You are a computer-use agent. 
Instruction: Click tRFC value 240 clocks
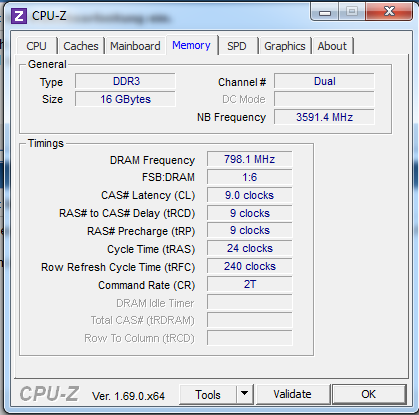pos(250,266)
